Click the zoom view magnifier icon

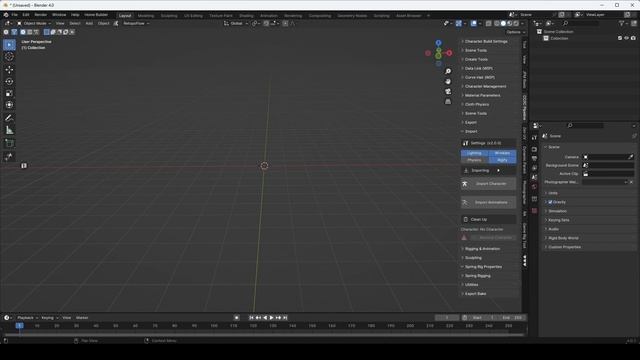(448, 71)
